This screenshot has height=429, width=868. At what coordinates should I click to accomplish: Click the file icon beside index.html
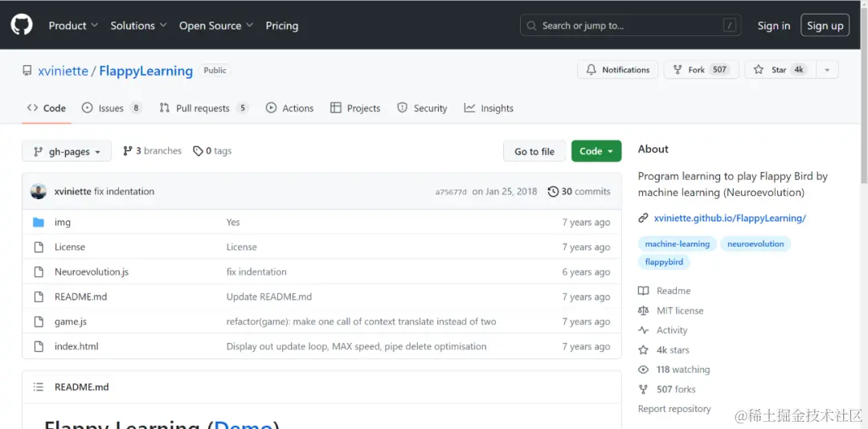[39, 346]
